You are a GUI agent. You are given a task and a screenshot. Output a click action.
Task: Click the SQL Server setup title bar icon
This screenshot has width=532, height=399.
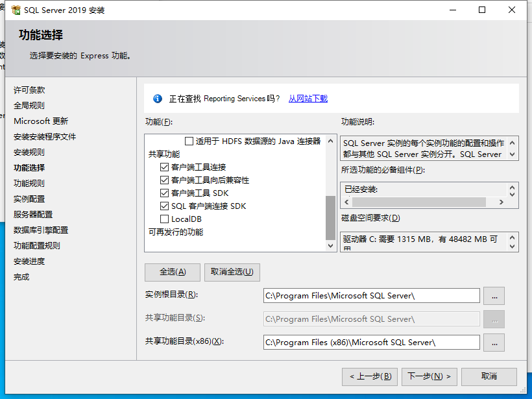click(16, 10)
